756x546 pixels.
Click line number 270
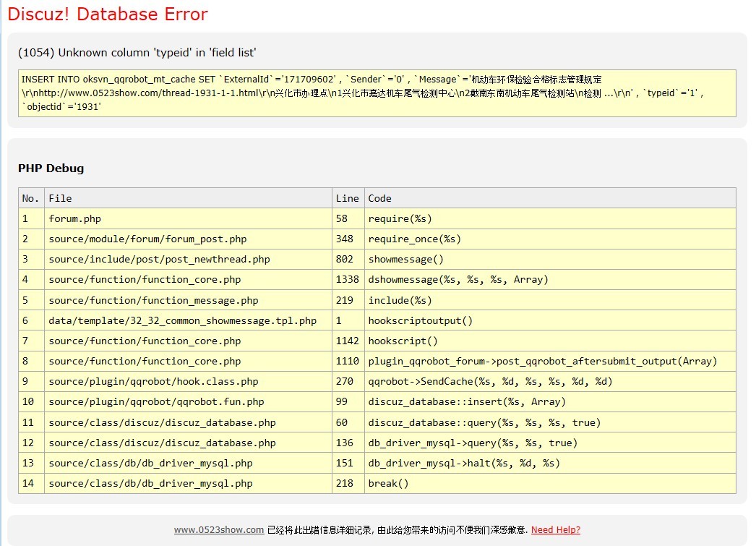(348, 381)
